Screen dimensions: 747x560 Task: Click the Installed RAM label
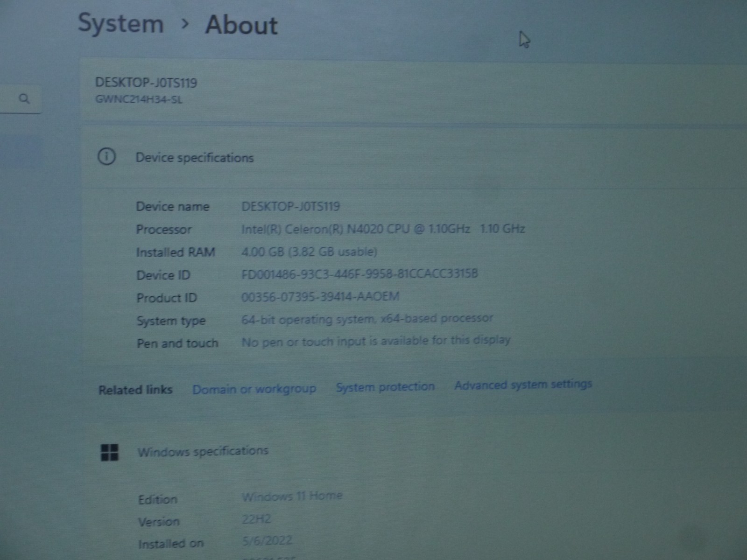tap(176, 252)
